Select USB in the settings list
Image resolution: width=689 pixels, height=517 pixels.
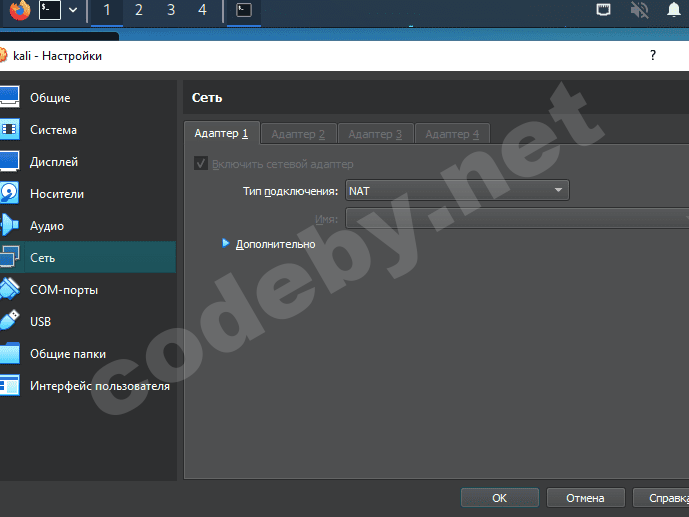(x=40, y=322)
